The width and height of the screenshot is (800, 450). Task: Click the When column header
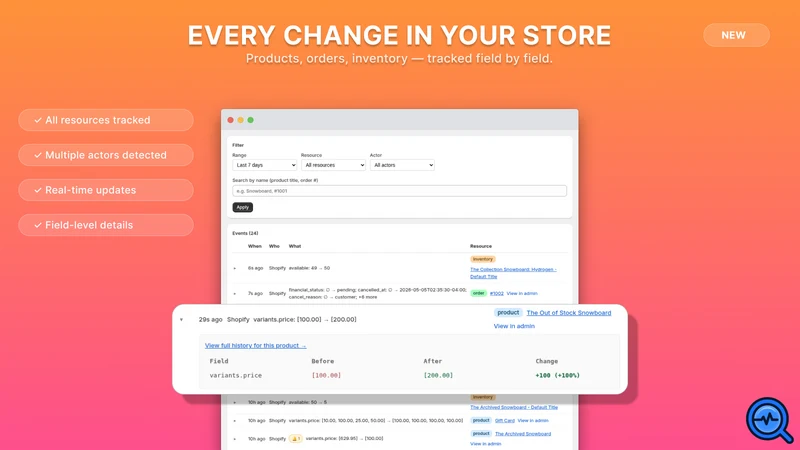click(255, 246)
